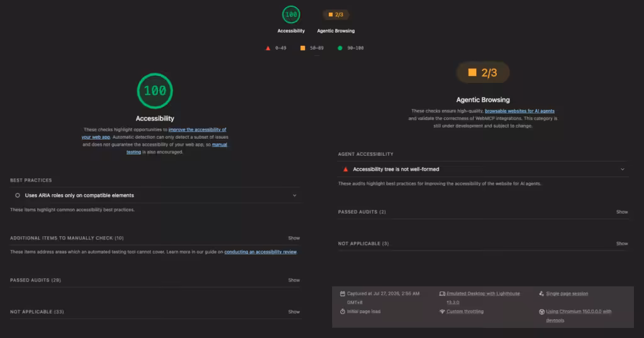Open the improve the accessibility link
Viewport: 644px width, 338px height.
[x=155, y=133]
